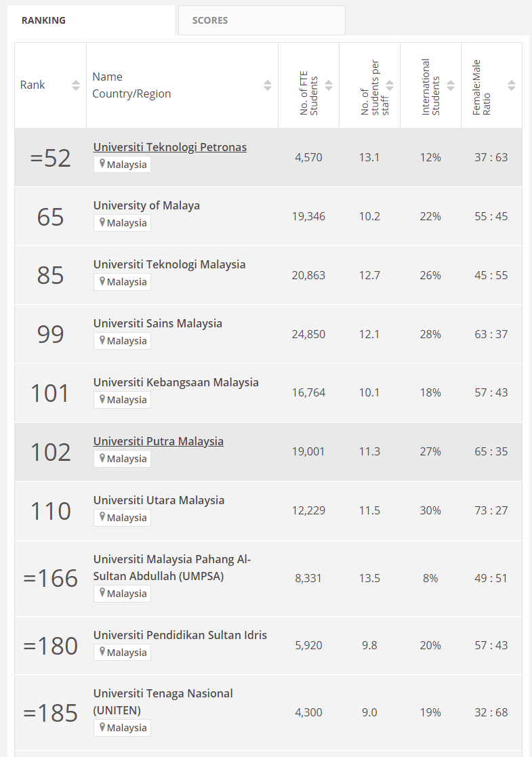Click location pin under Universiti Teknologi Petronas
Image resolution: width=532 pixels, height=757 pixels.
(102, 164)
